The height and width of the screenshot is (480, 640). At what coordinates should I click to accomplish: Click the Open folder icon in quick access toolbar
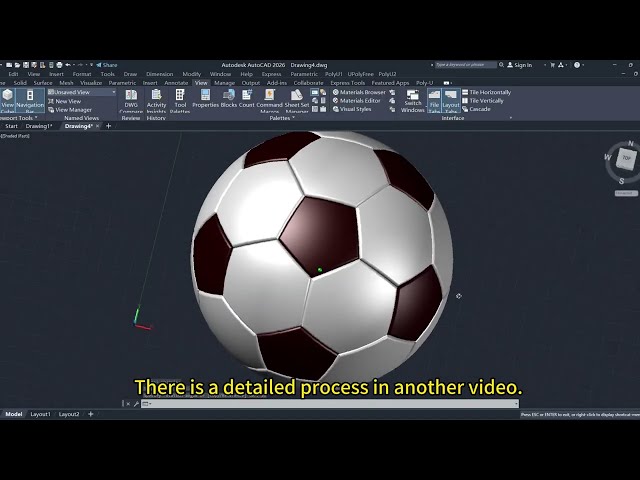[x=17, y=65]
